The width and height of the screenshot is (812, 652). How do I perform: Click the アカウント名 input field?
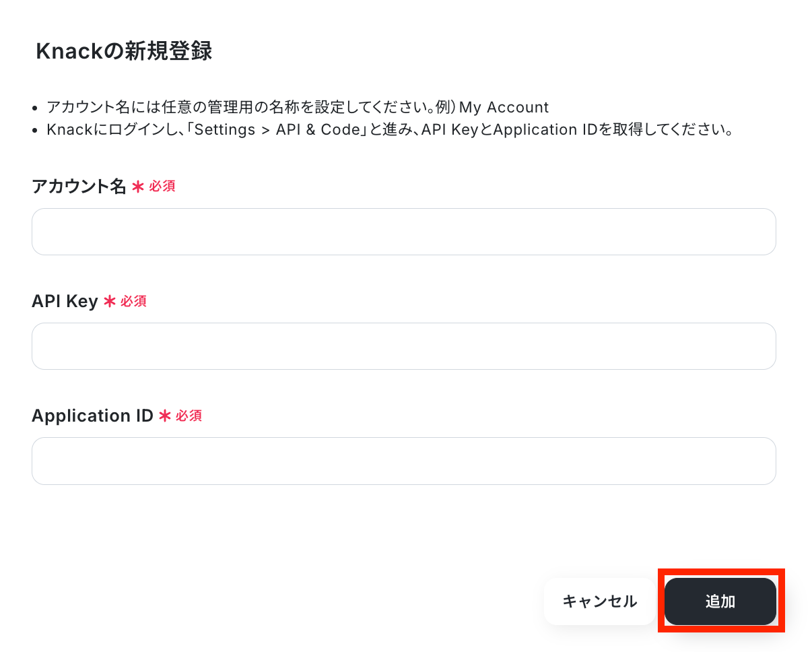click(x=403, y=232)
